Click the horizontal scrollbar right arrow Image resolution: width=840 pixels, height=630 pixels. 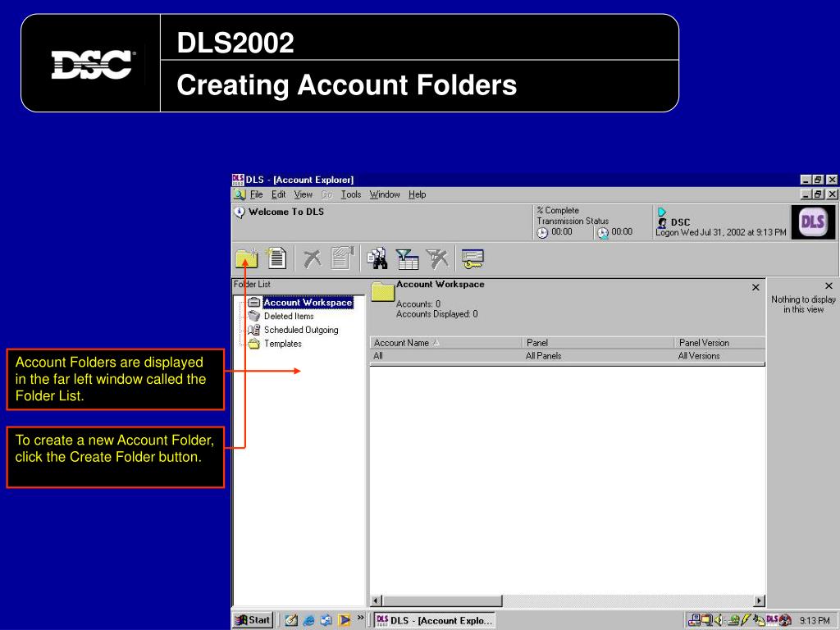coord(759,601)
